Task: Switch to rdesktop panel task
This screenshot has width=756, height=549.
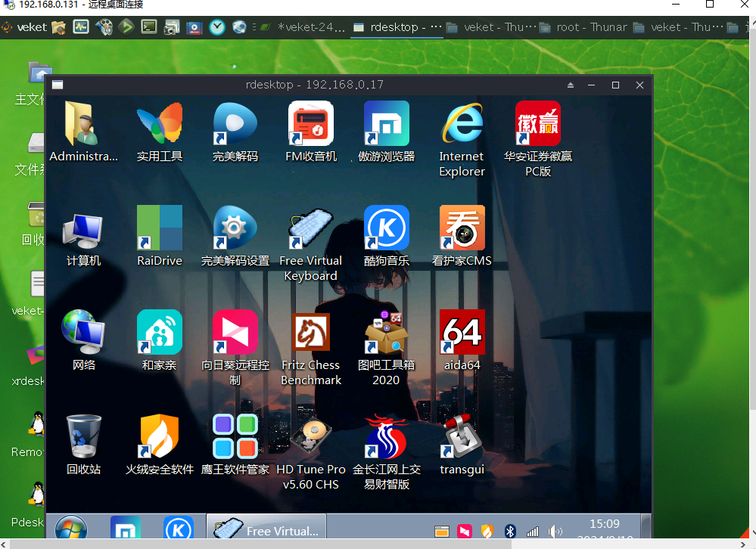Action: pyautogui.click(x=398, y=27)
